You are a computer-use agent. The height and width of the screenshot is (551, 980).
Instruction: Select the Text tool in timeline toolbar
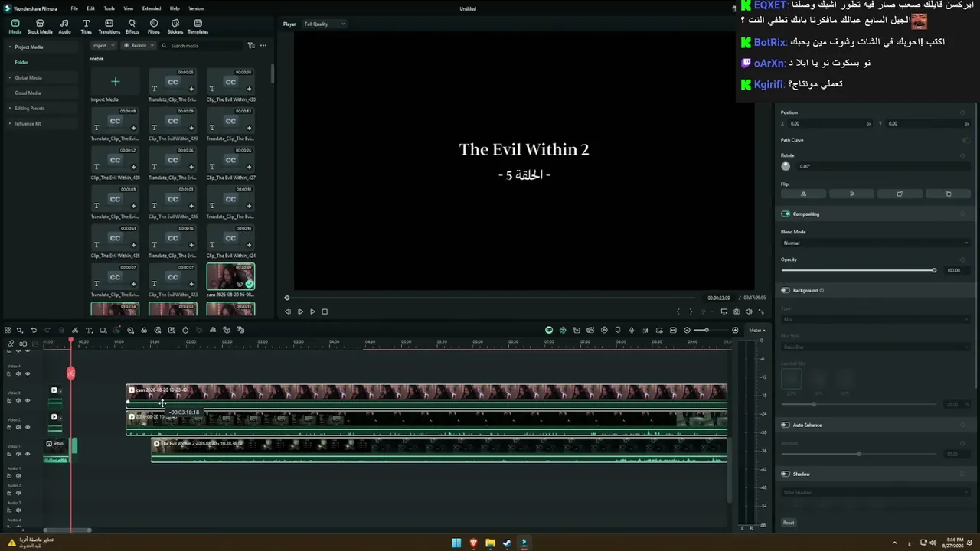89,330
